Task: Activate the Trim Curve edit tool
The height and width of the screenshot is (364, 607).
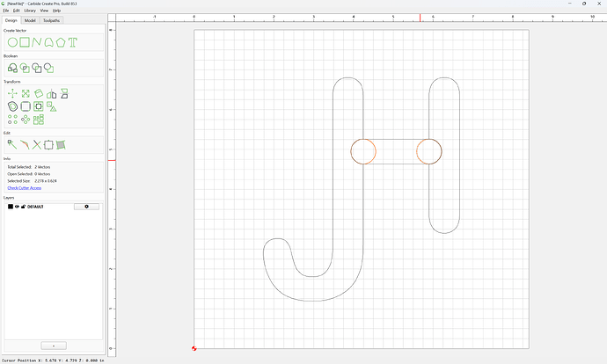Action: (25, 145)
